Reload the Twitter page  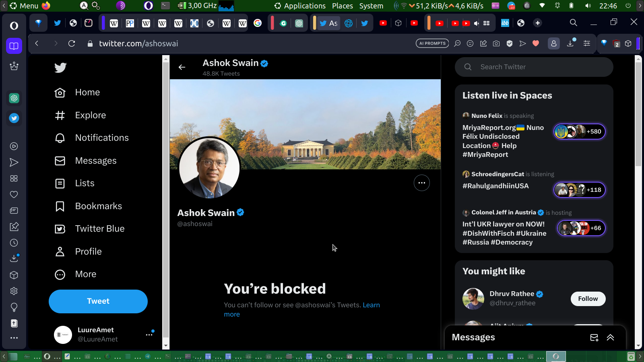click(x=72, y=43)
